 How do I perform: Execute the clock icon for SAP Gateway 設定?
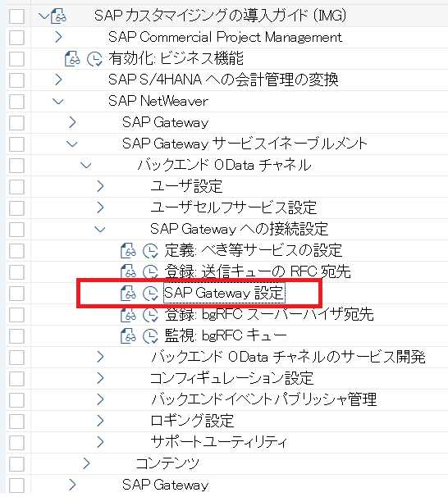150,294
